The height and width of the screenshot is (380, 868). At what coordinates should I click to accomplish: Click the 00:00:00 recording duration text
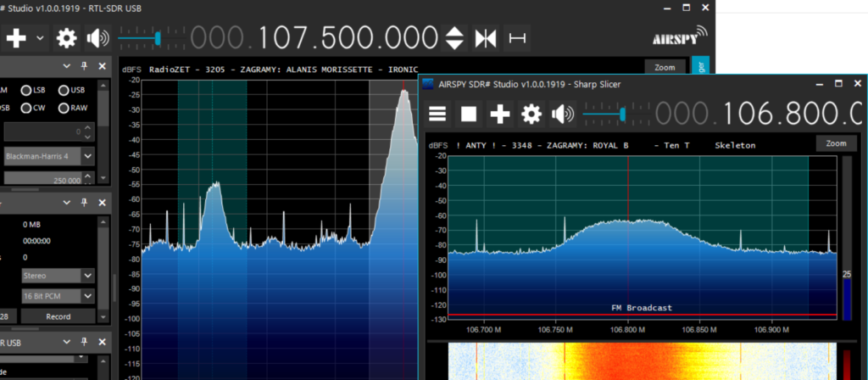(x=36, y=241)
